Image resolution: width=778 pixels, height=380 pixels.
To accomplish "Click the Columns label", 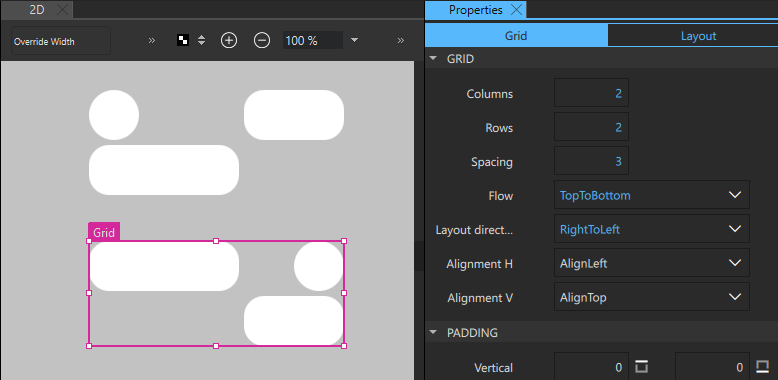I will pyautogui.click(x=490, y=94).
